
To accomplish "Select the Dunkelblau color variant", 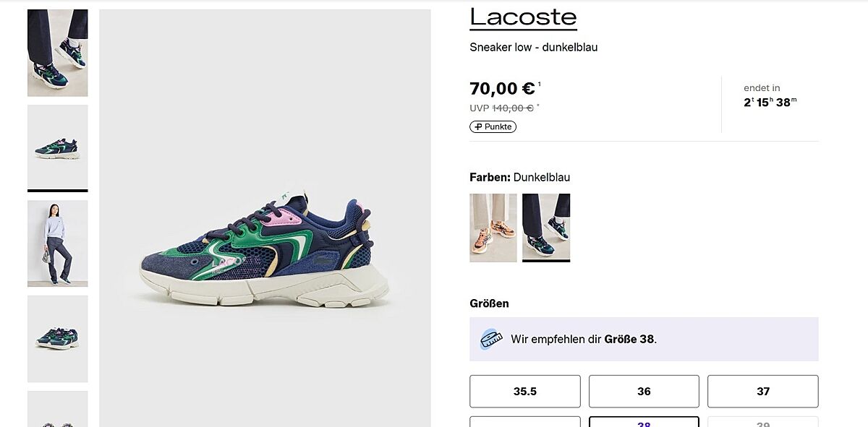I will click(546, 227).
